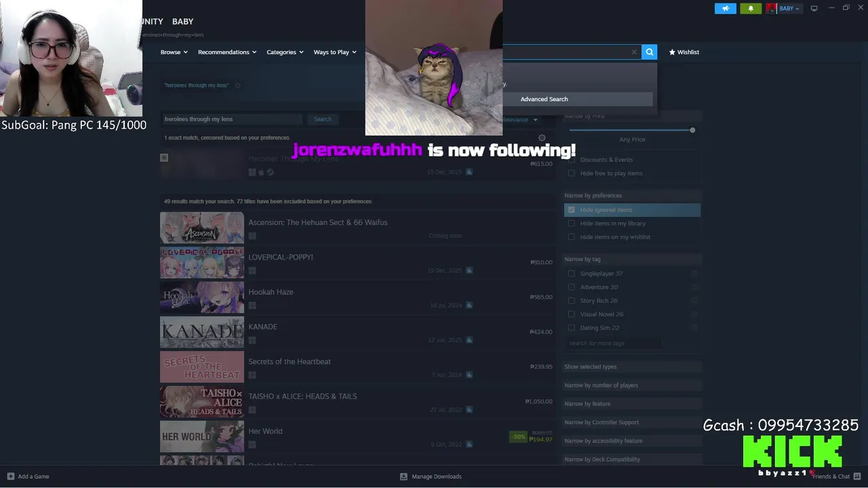868x488 pixels.
Task: Expand Narrow by number of players
Action: (632, 385)
